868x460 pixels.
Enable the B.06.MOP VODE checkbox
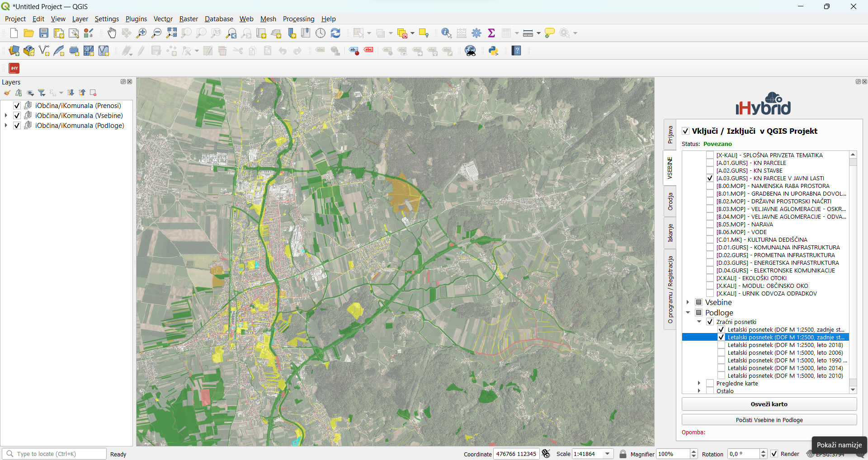click(710, 232)
